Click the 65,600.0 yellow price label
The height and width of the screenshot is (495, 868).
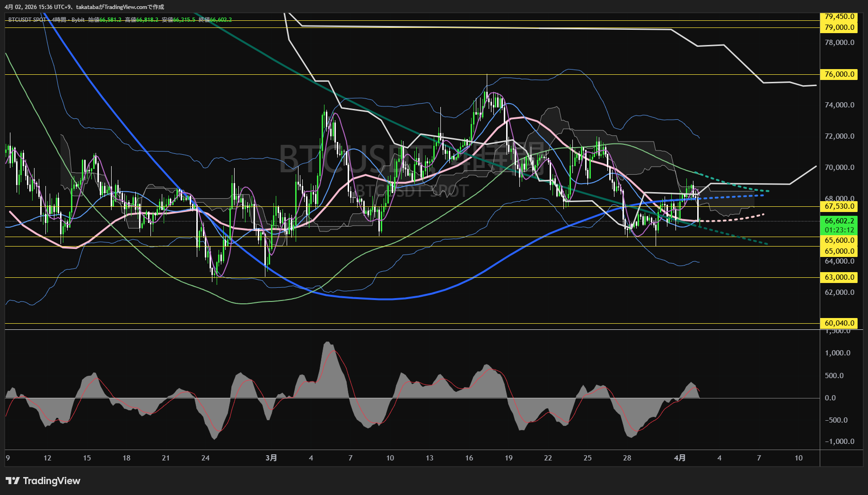839,240
